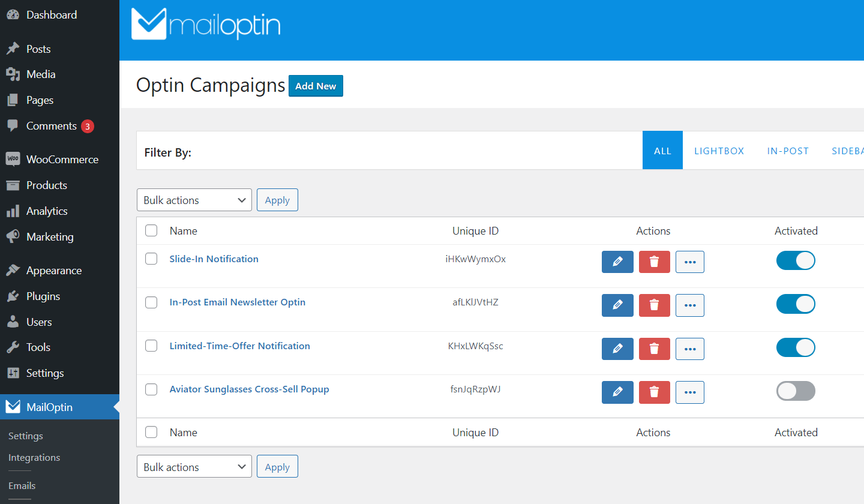Screen dimensions: 864x504
Task: Delete the In-Post Email Newsletter Optin campaign
Action: (x=655, y=305)
